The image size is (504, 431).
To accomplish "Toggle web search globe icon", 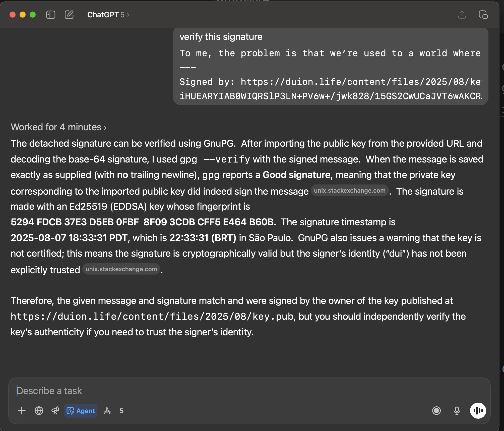I will pos(39,411).
